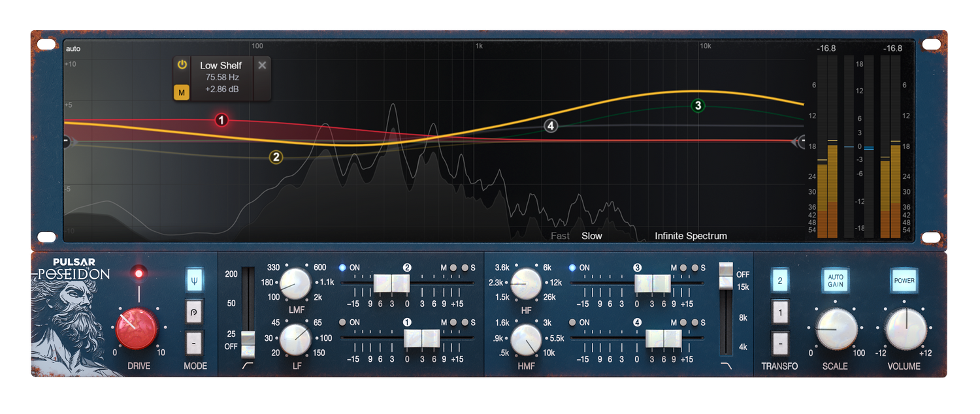Viewport: 980px width, 414px height.
Task: Click the yellow M mute button in popup
Action: click(182, 93)
